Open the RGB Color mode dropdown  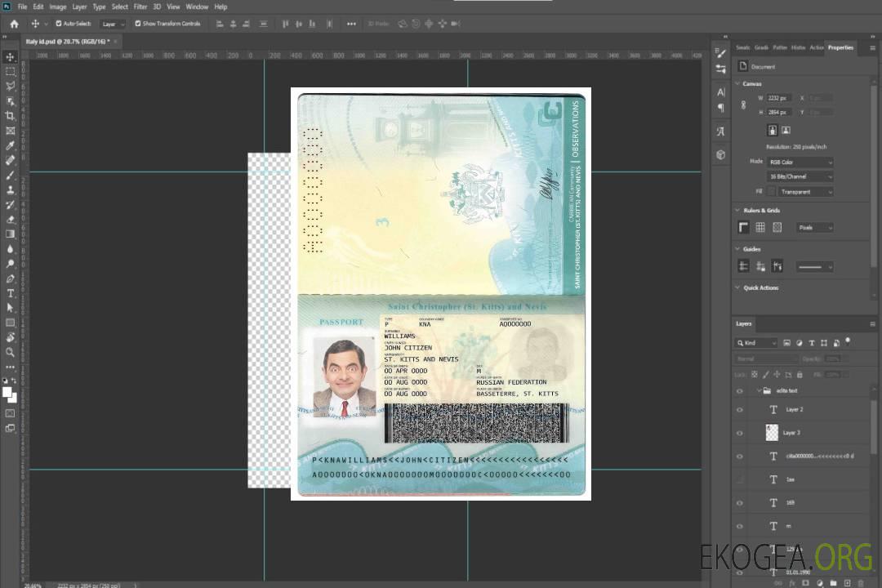pyautogui.click(x=800, y=162)
